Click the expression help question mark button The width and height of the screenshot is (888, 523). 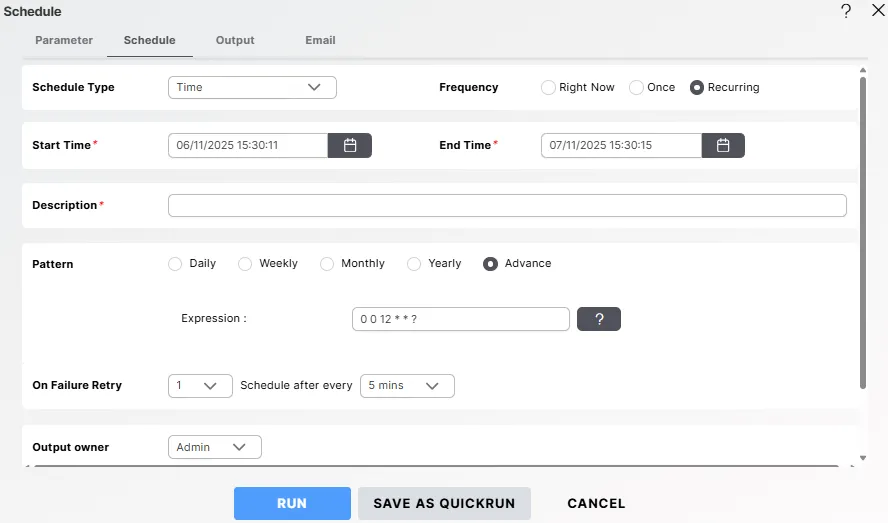[x=599, y=319]
